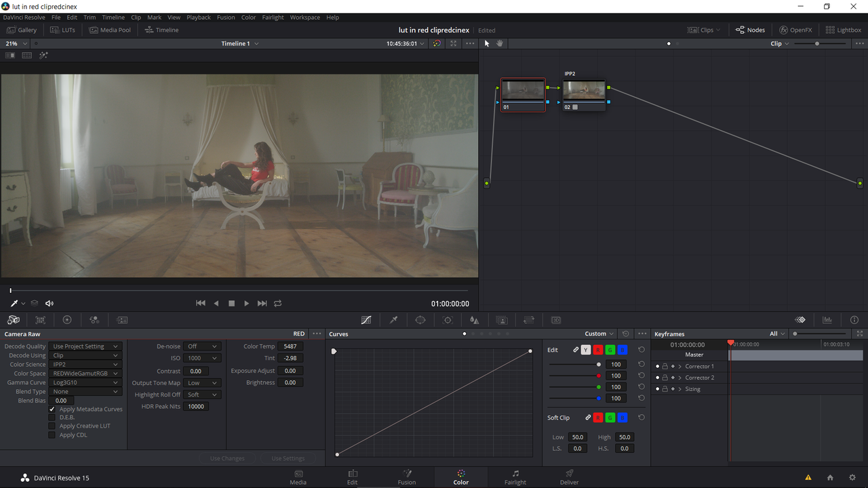Toggle the red channel curve edit button
Viewport: 868px width, 488px height.
pyautogui.click(x=598, y=350)
